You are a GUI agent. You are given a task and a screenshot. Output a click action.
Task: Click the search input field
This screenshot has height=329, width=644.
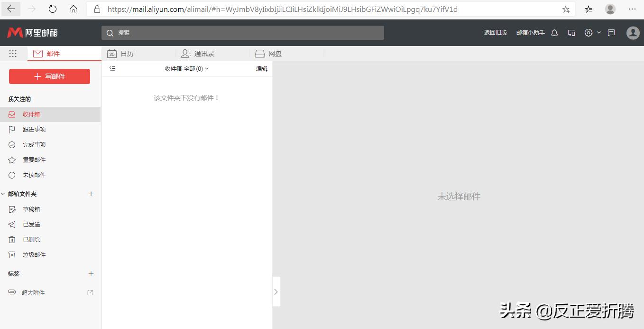pyautogui.click(x=242, y=33)
